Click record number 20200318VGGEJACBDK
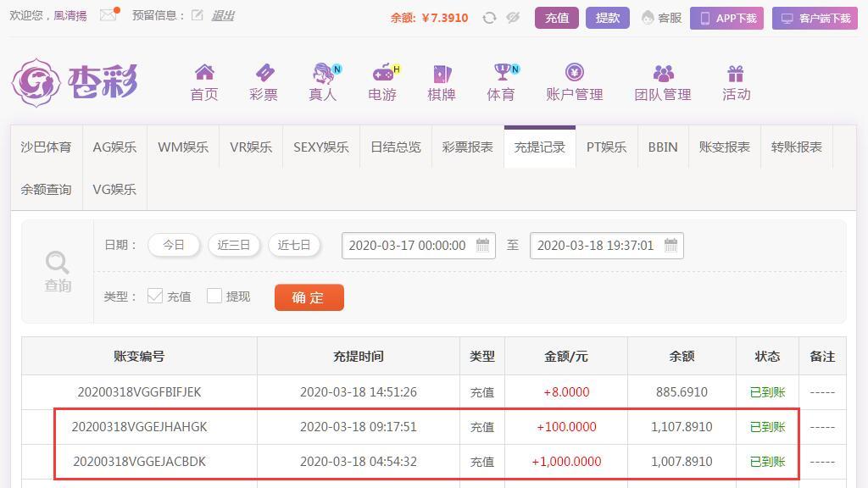The image size is (868, 488). click(x=140, y=462)
